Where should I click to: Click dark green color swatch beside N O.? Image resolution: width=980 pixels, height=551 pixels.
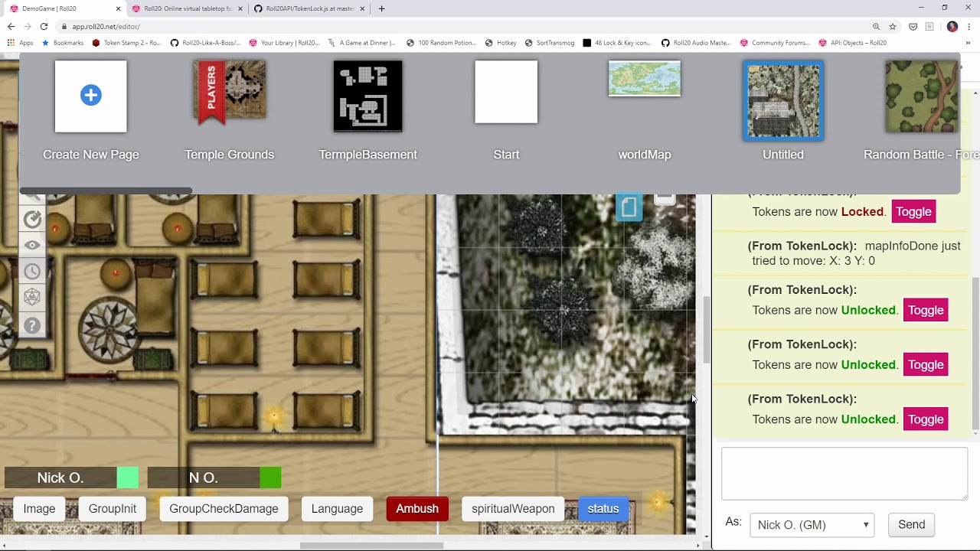(270, 478)
